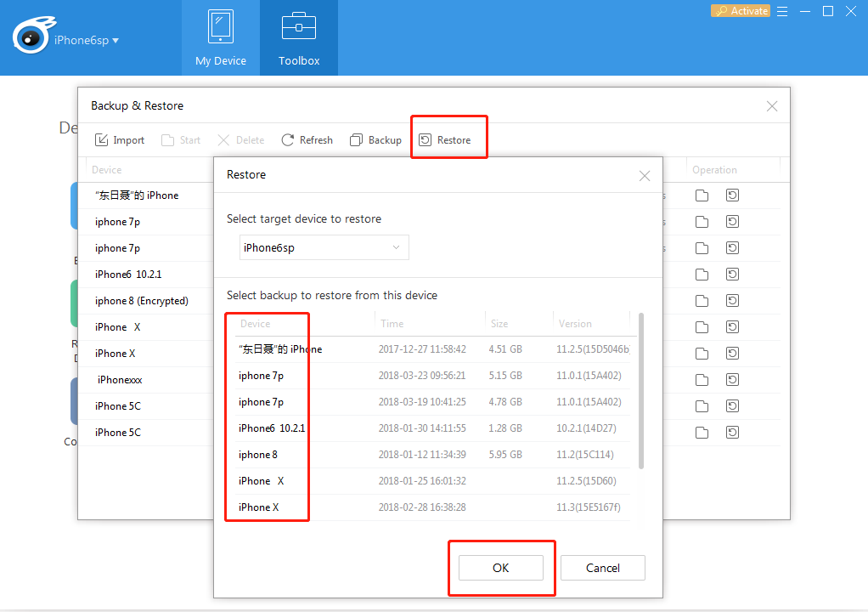Screen dimensions: 868x612
Task: Open folder icon for second iphone 7p row
Action: [x=702, y=248]
